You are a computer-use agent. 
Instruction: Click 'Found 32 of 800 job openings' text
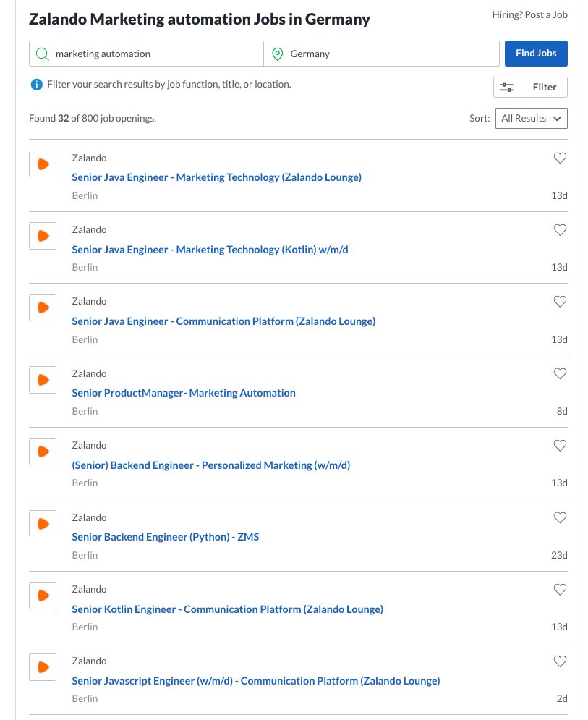pyautogui.click(x=93, y=119)
